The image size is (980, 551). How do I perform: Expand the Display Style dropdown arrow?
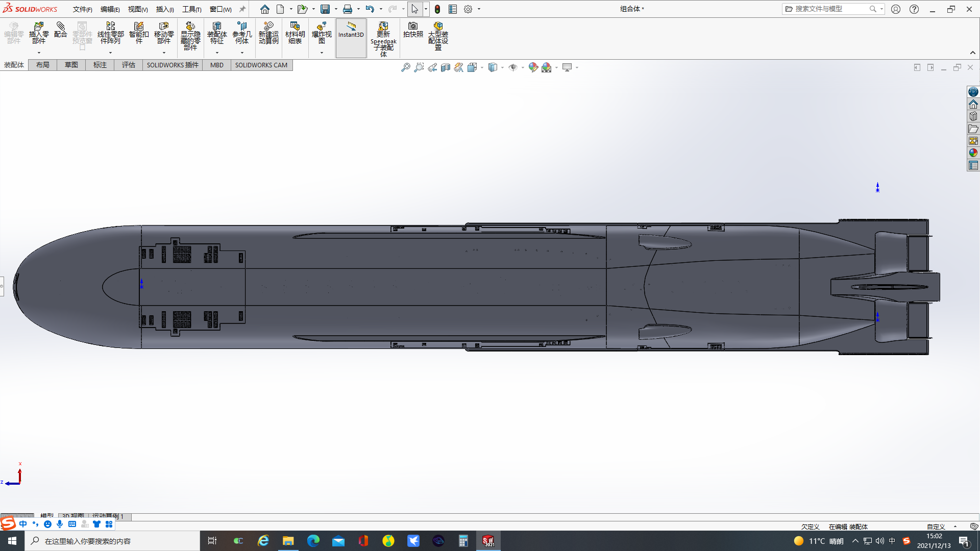[x=503, y=68]
